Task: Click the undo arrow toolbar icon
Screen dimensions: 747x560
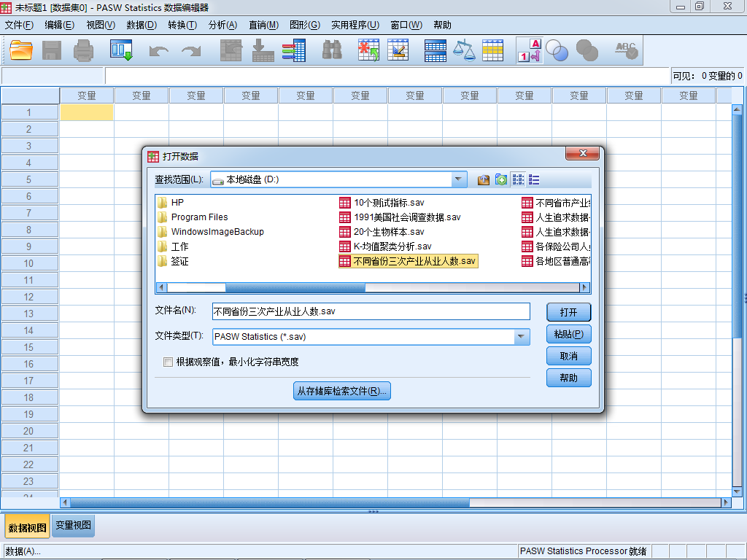Action: 158,51
